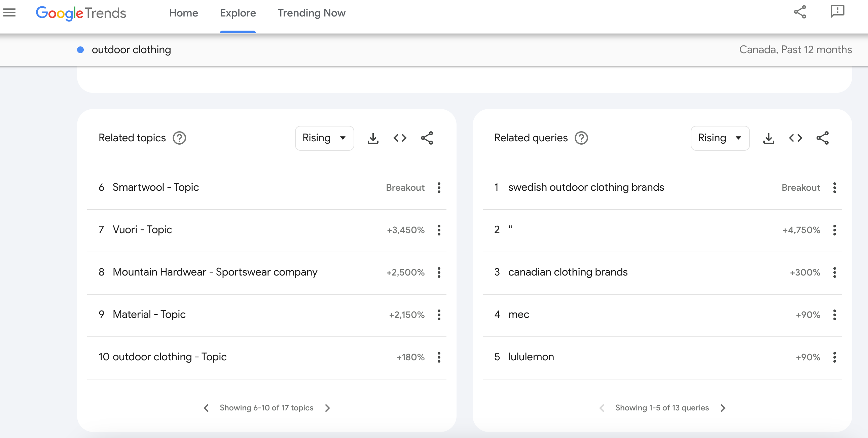Click the +2,500% value
This screenshot has width=868, height=438.
click(405, 272)
